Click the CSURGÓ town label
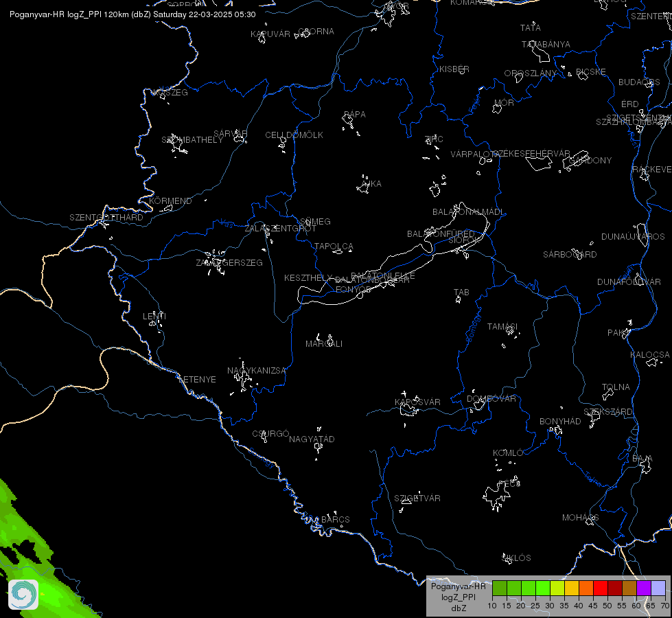This screenshot has width=672, height=618. (x=271, y=434)
